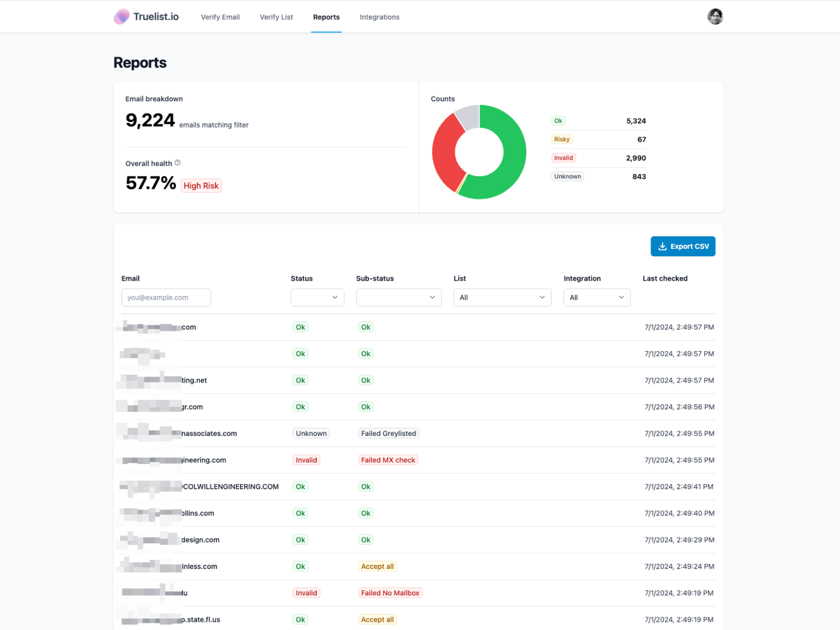Switch to the Verify List tab

(276, 17)
